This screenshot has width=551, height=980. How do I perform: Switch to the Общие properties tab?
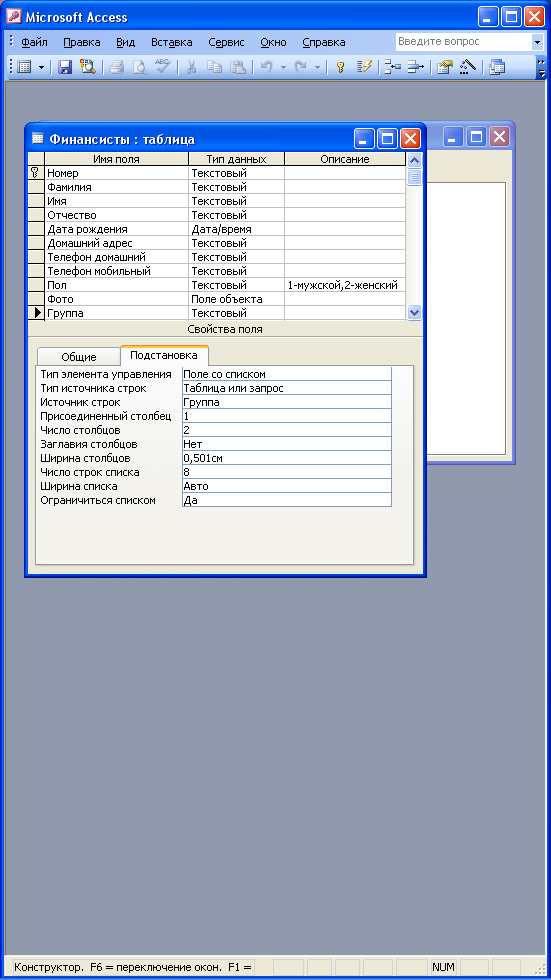click(x=79, y=357)
